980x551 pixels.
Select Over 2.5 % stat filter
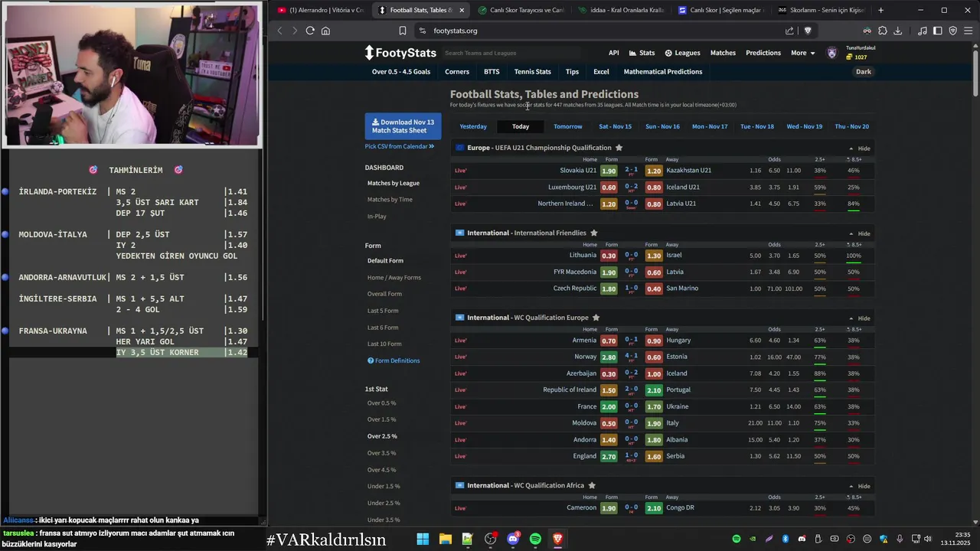(x=382, y=436)
